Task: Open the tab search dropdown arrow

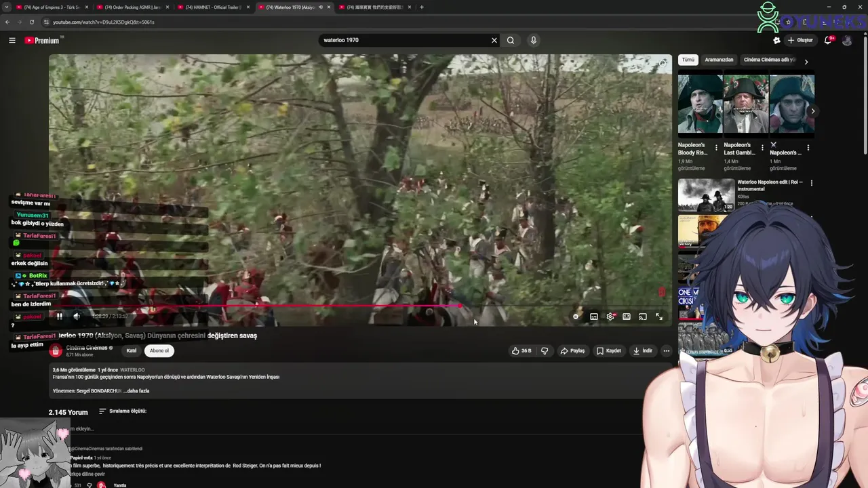Action: point(6,7)
